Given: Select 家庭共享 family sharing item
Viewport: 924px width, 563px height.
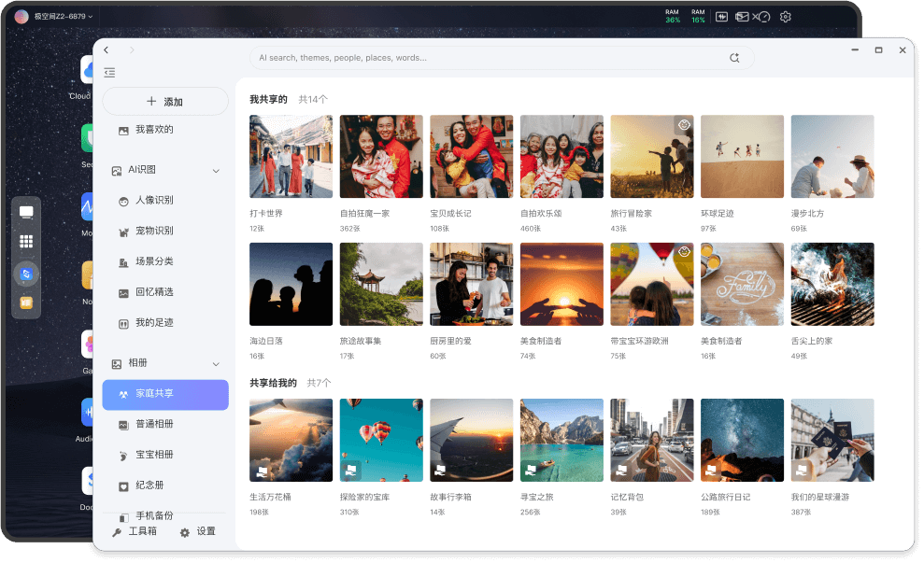Looking at the screenshot, I should pyautogui.click(x=164, y=394).
